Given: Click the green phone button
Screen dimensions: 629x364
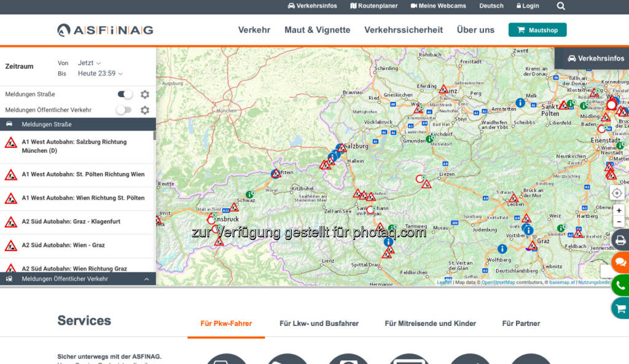Looking at the screenshot, I should pyautogui.click(x=620, y=285).
